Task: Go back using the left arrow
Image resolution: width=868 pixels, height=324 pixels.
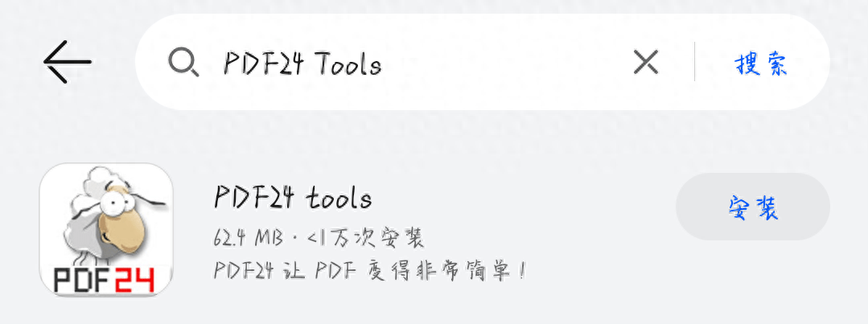Action: pyautogui.click(x=67, y=61)
